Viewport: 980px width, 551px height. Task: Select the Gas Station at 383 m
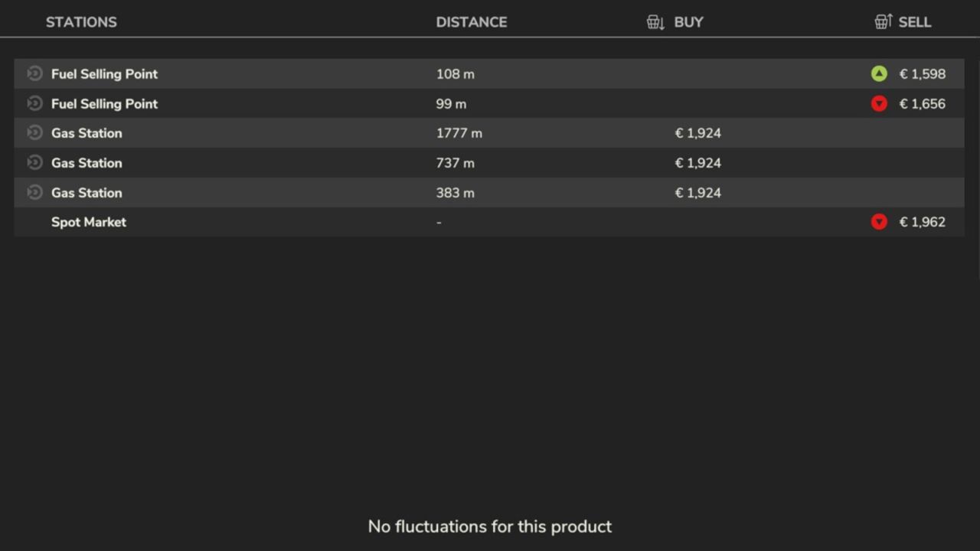click(87, 193)
